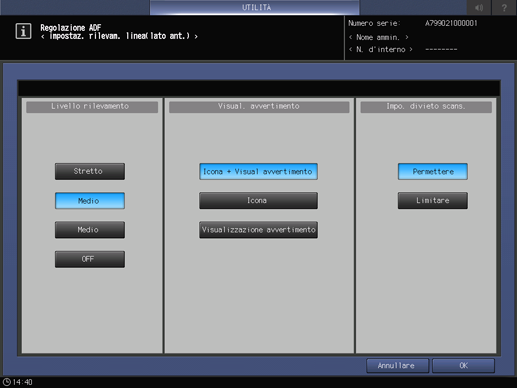Image resolution: width=517 pixels, height=388 pixels.
Task: Click serial number A799021000001
Action: tap(451, 23)
